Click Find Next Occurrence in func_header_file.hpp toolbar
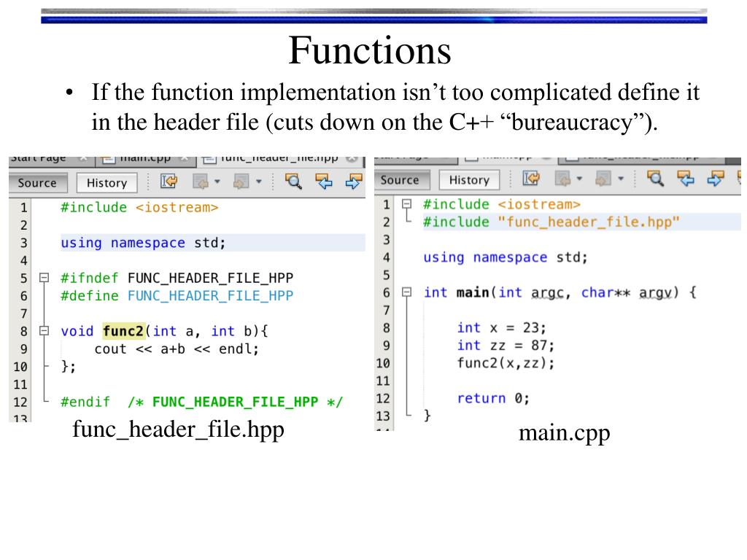This screenshot has width=747, height=560. tap(354, 182)
